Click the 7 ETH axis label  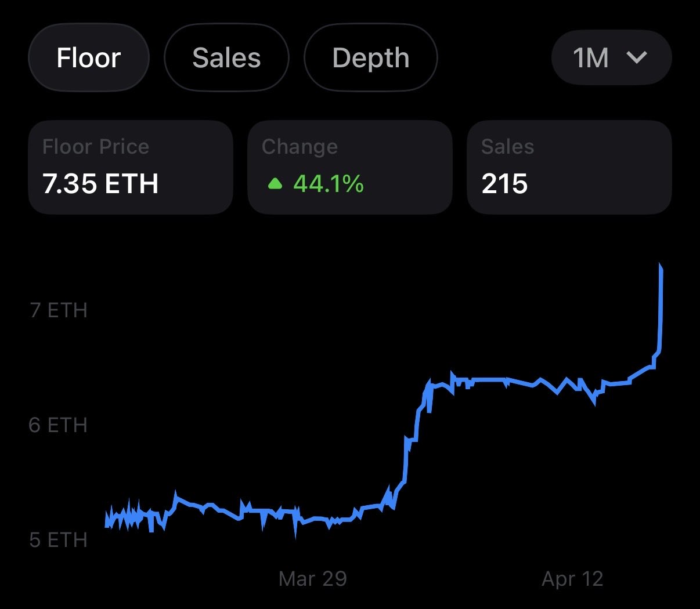pyautogui.click(x=59, y=310)
